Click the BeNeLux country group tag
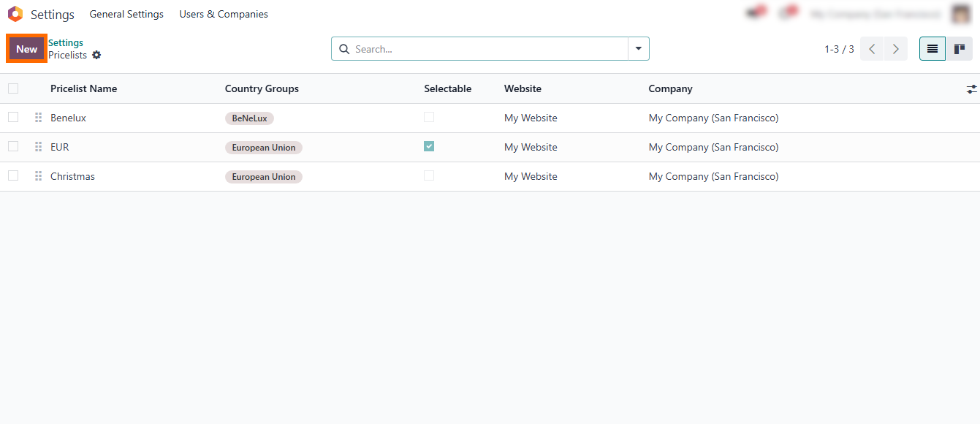This screenshot has height=424, width=980. tap(249, 118)
